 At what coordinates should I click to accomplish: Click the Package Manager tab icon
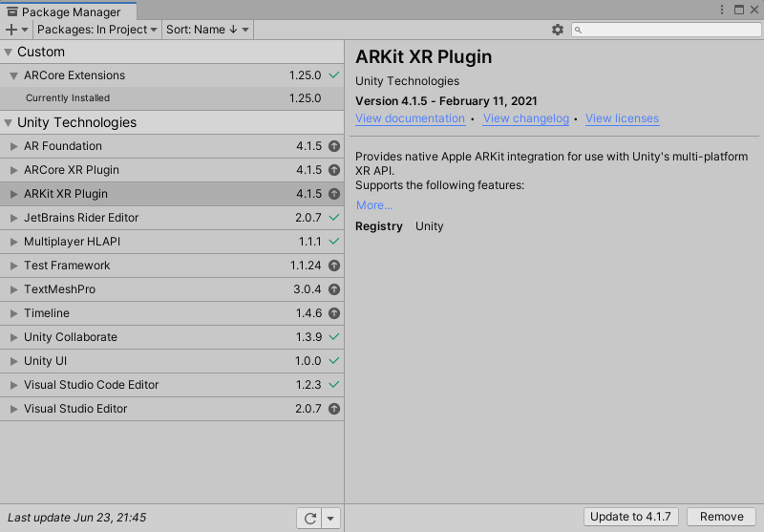pos(12,11)
